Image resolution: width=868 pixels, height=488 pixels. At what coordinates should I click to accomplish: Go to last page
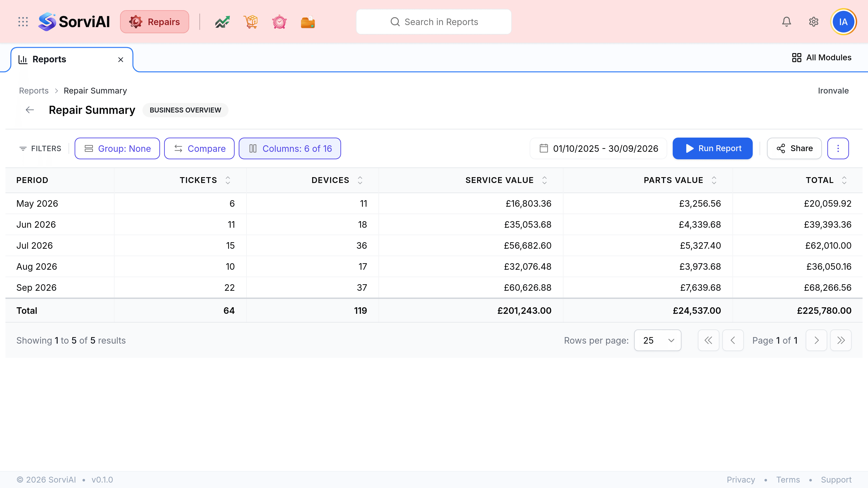pyautogui.click(x=841, y=340)
